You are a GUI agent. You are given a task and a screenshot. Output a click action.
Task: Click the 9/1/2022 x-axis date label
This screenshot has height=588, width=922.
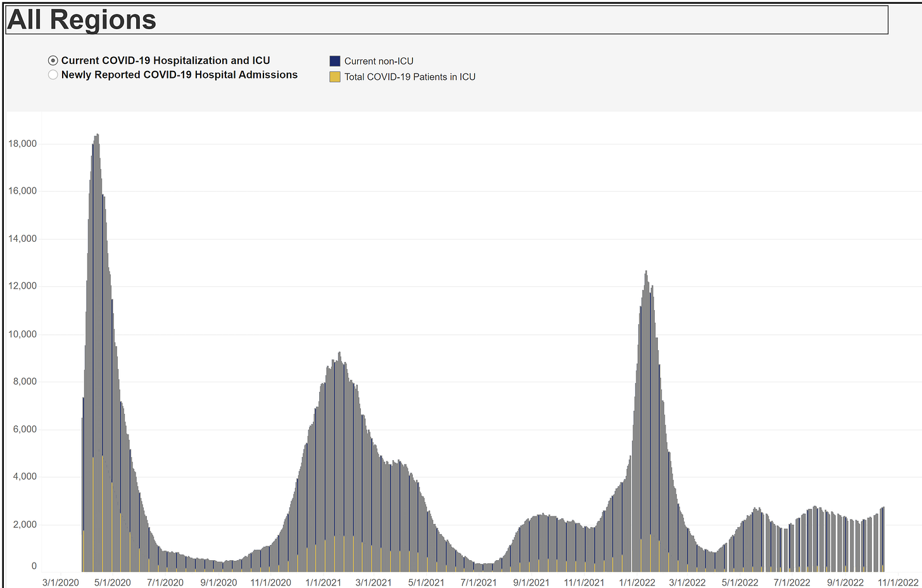[845, 582]
